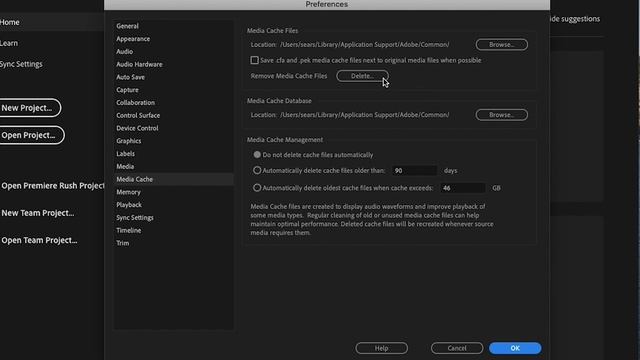This screenshot has width=640, height=360.
Task: Click the Media Cache Files location path
Action: (364, 44)
